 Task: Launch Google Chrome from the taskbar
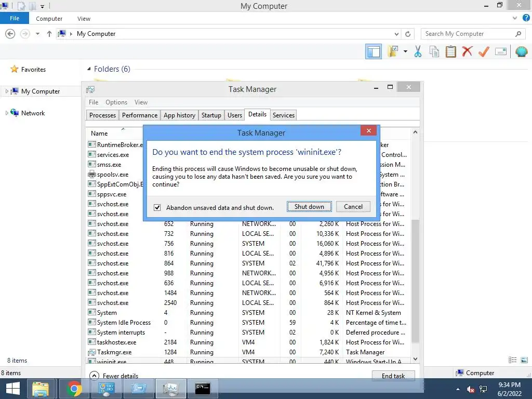click(x=74, y=389)
